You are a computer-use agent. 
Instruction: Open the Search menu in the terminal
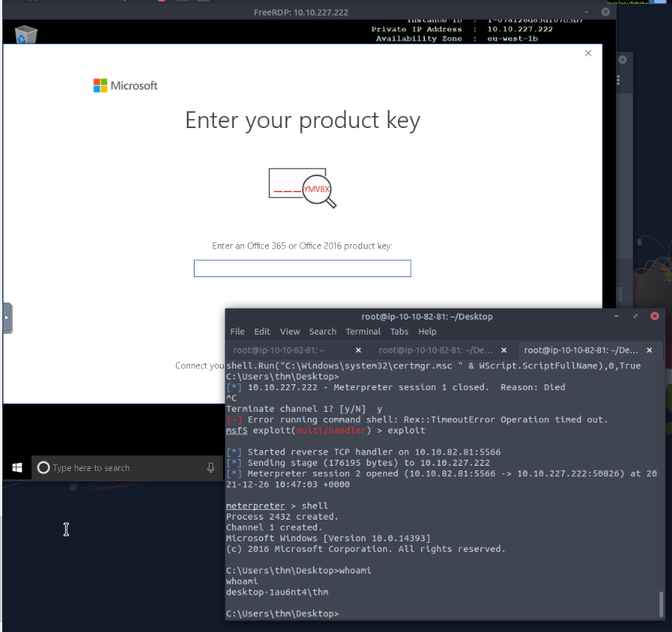(323, 332)
